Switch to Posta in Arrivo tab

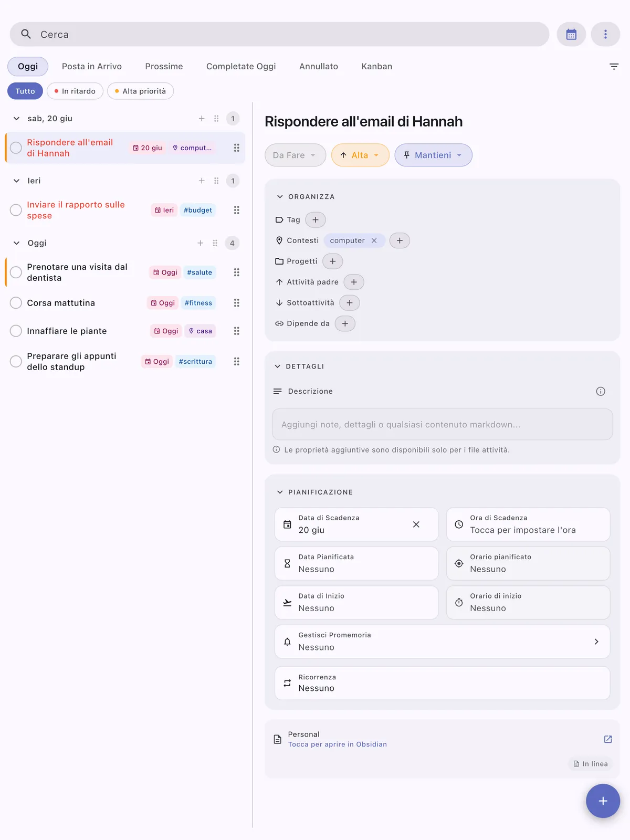[x=92, y=66]
